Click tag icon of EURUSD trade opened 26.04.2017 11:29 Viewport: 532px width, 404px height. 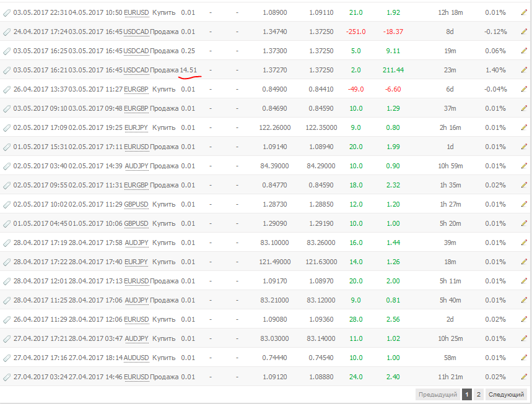[x=7, y=320]
